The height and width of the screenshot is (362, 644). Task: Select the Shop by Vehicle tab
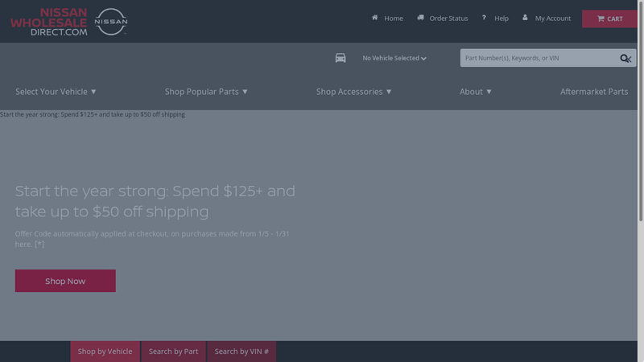click(105, 352)
